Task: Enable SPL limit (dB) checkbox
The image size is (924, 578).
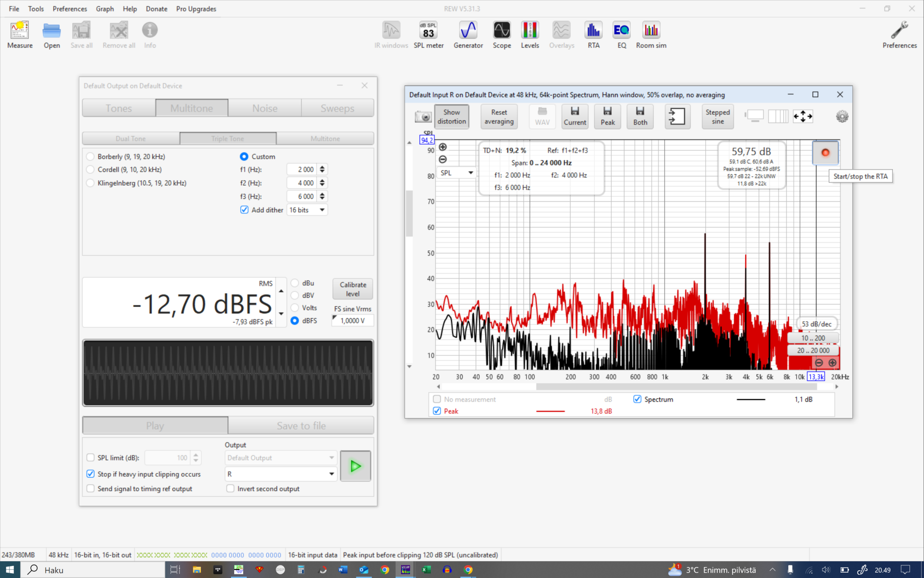Action: tap(90, 458)
